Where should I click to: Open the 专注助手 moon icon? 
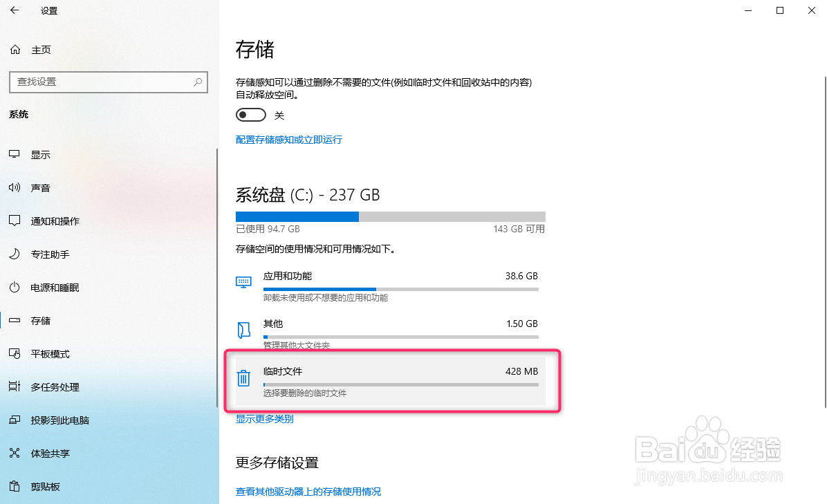pos(15,254)
